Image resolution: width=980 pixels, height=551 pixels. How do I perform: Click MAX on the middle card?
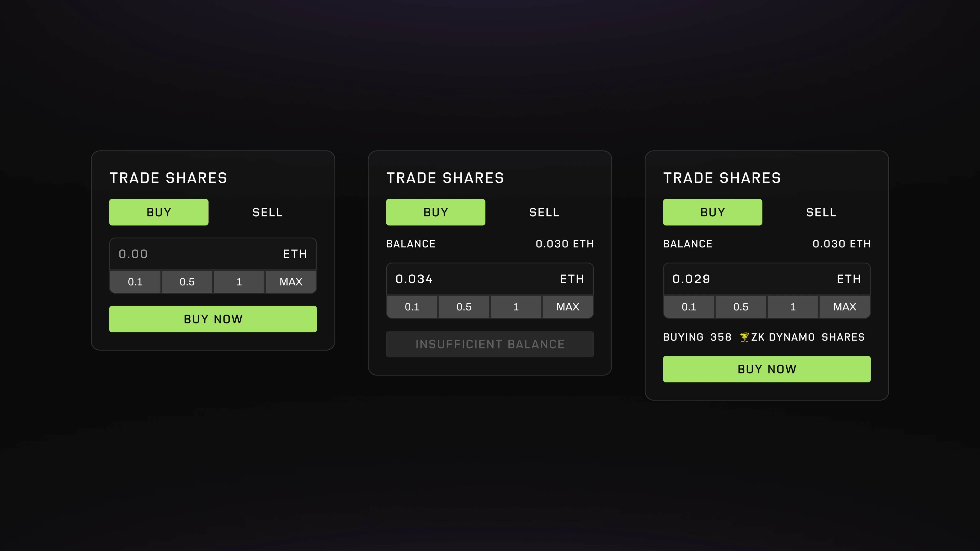(568, 307)
